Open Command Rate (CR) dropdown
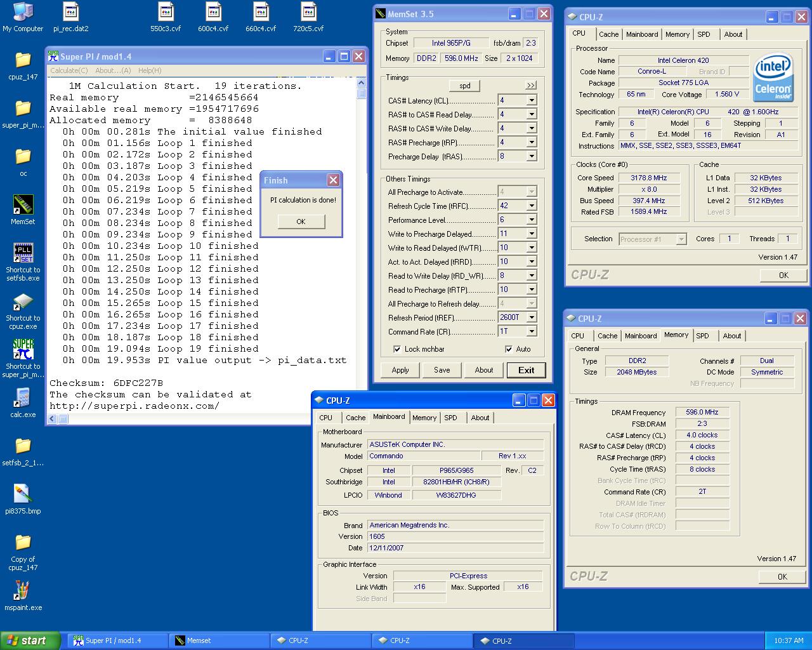This screenshot has width=812, height=650. (x=532, y=331)
